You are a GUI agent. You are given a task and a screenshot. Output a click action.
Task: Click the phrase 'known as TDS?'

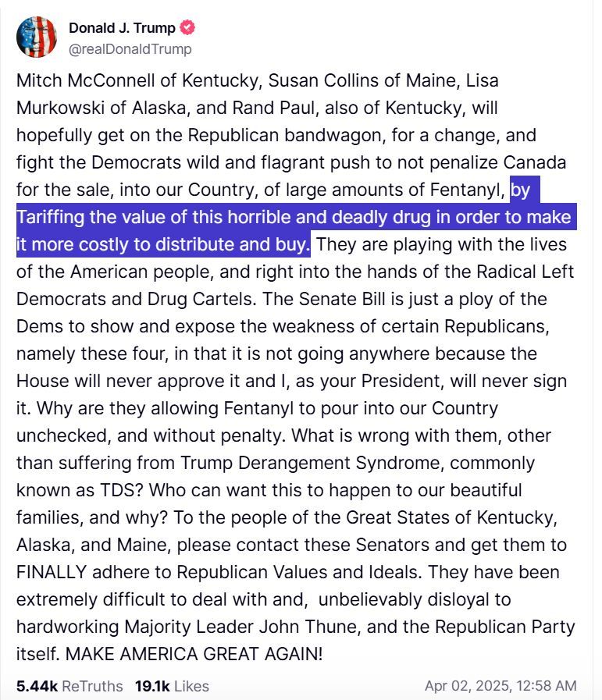click(80, 490)
